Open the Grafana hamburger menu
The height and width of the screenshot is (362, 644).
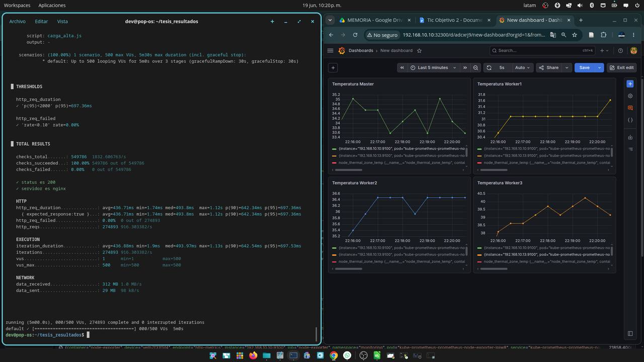pyautogui.click(x=330, y=51)
